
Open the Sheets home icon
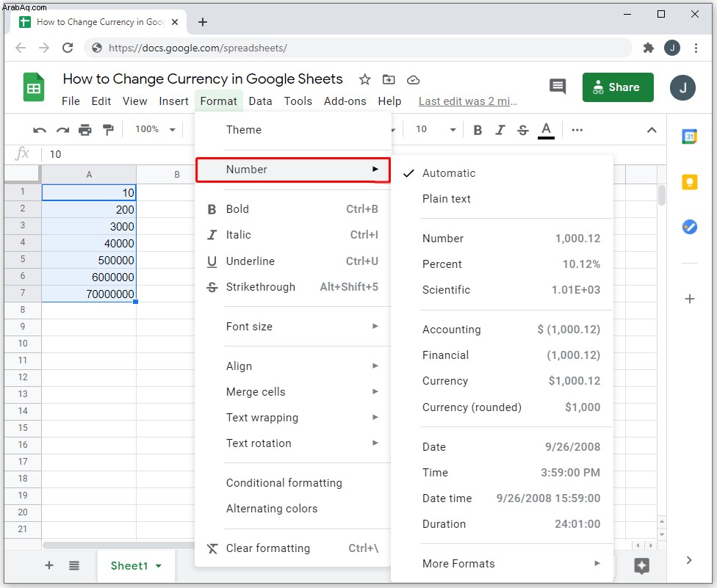(x=34, y=87)
